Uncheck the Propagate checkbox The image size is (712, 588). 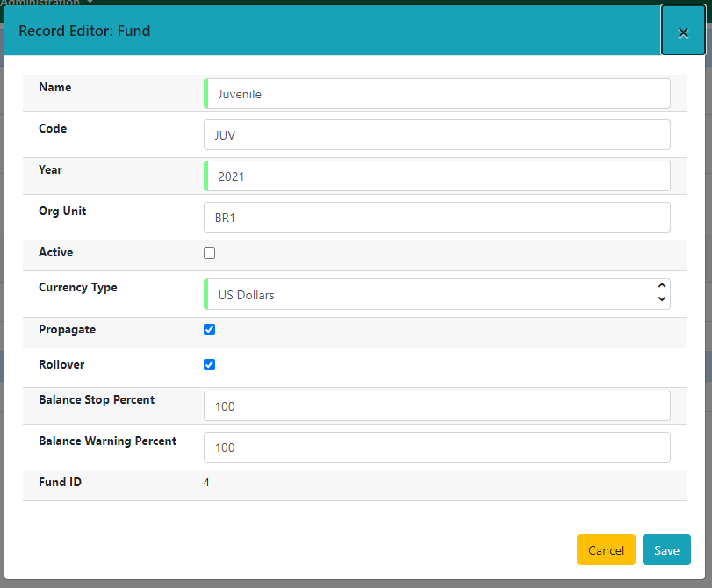[209, 330]
